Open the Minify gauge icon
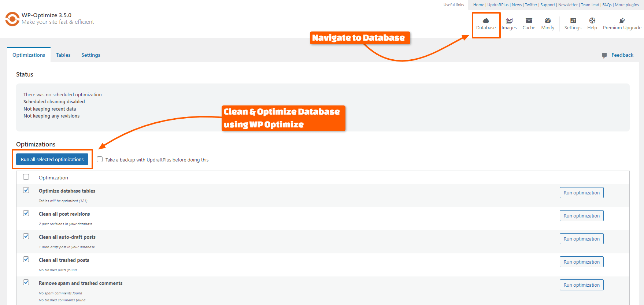Screen dimensions: 644x305 [548, 21]
